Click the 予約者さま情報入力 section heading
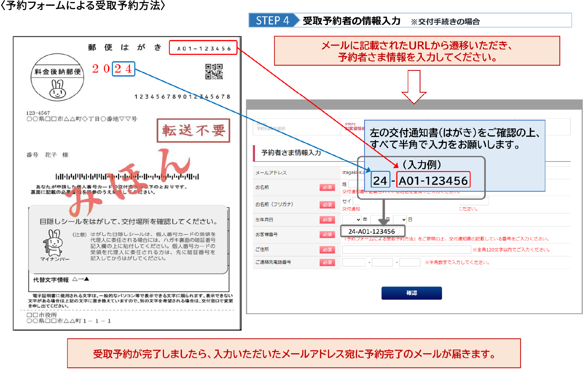Viewport: 588px width, 377px height. point(291,153)
